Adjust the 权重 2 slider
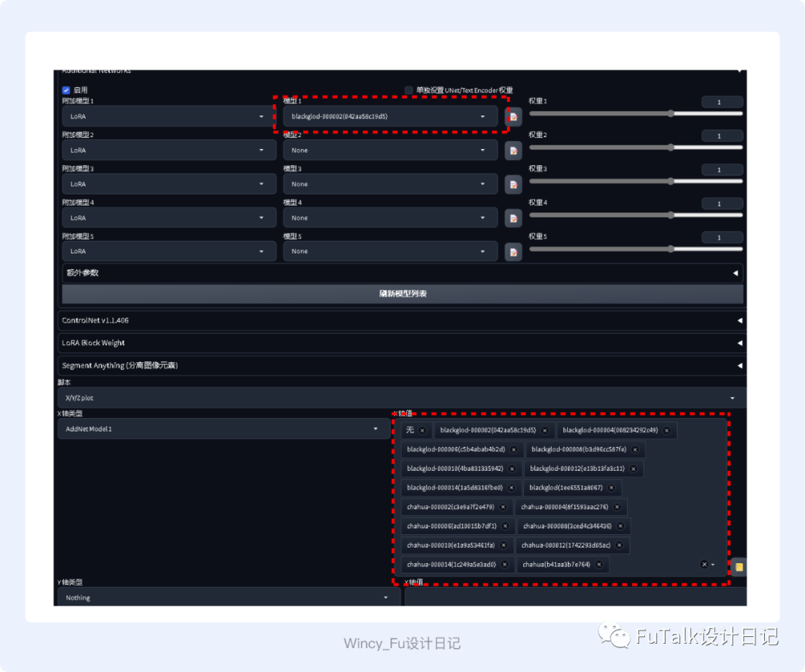 click(636, 148)
